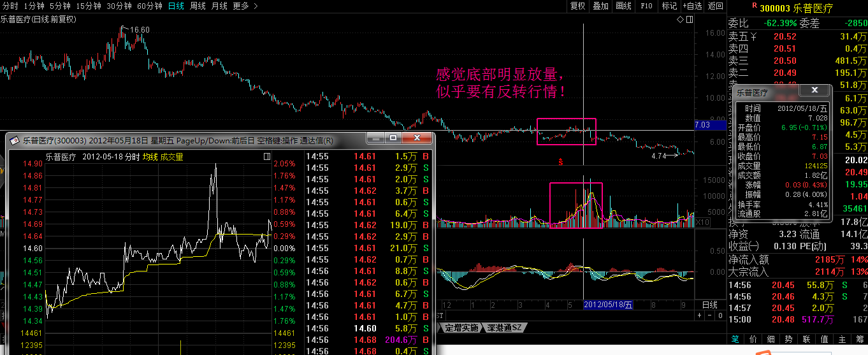This screenshot has width=868, height=355.
Task: Click 卖二 20.49 order book row
Action: 797,73
